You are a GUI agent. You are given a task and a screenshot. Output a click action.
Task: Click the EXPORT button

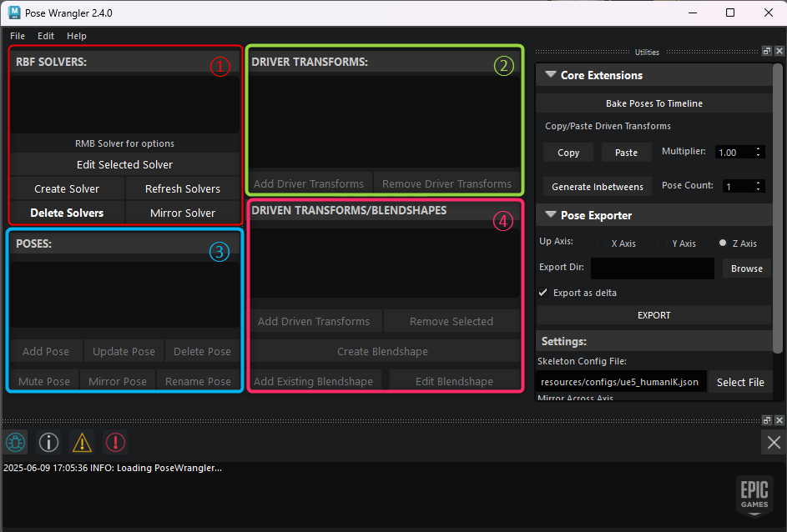point(654,315)
